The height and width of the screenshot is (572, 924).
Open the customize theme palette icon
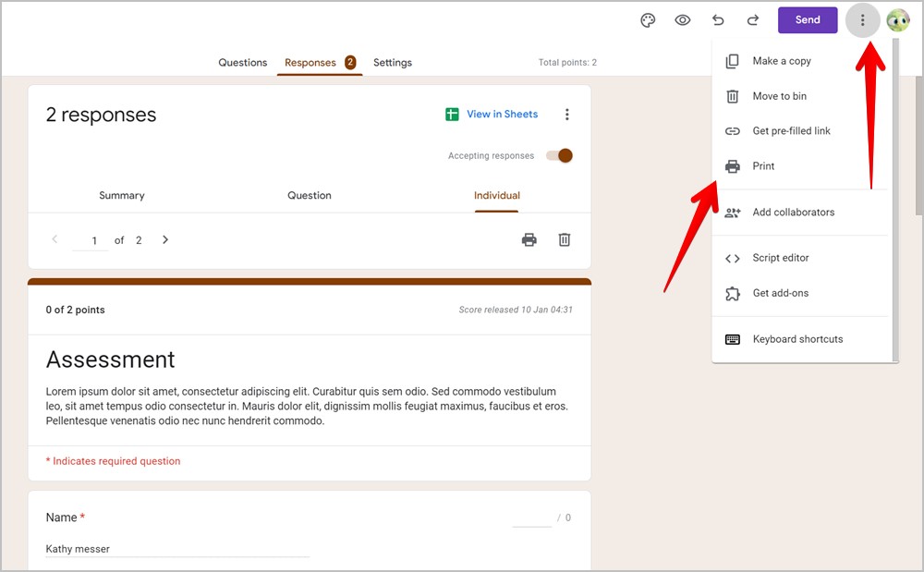pyautogui.click(x=648, y=20)
